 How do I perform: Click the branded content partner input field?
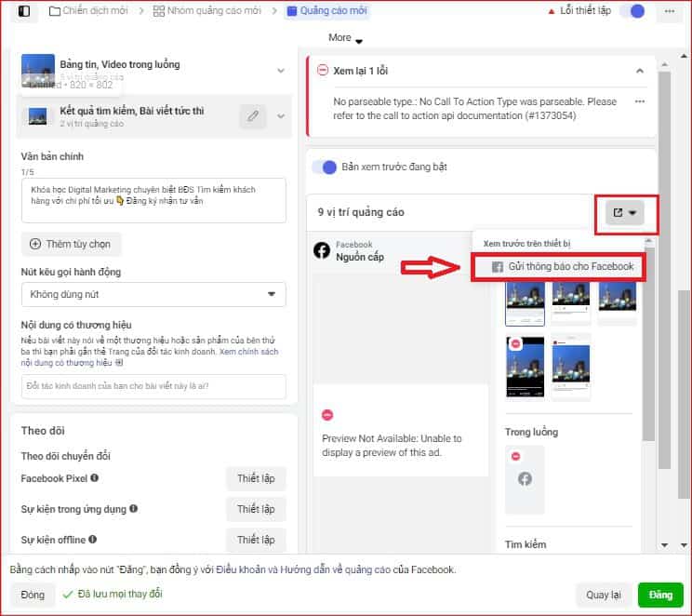pyautogui.click(x=153, y=386)
